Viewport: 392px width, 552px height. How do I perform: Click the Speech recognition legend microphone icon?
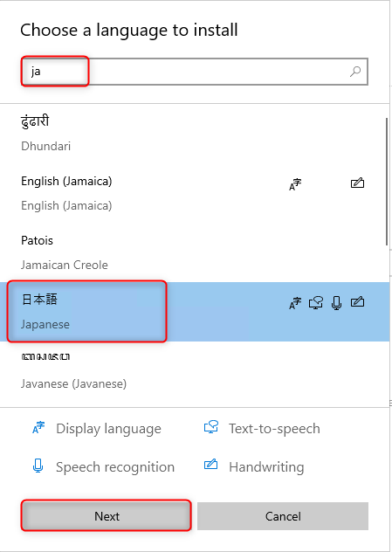coord(38,466)
